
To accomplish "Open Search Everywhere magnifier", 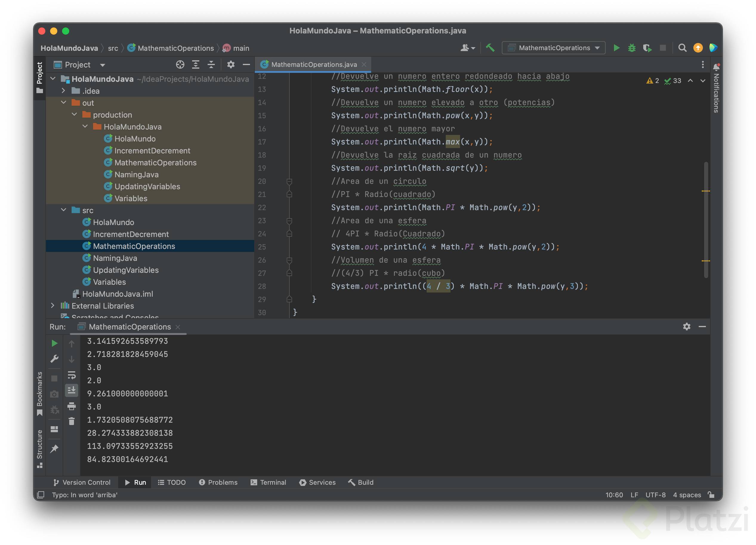I will pos(682,48).
